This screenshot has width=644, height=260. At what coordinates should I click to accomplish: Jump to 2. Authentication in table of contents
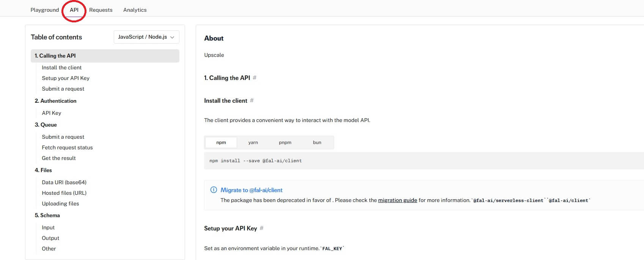pyautogui.click(x=55, y=101)
